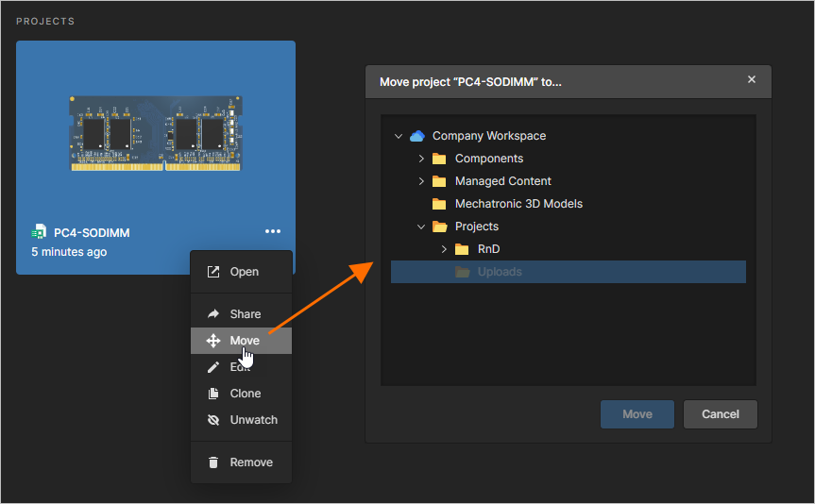Image resolution: width=815 pixels, height=504 pixels.
Task: Click the PC4-SODIMM project file icon
Action: point(39,232)
